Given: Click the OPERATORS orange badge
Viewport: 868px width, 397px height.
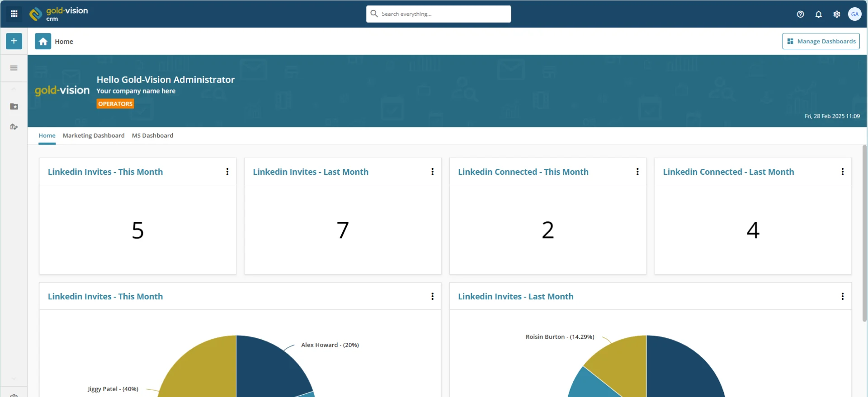Looking at the screenshot, I should 115,104.
